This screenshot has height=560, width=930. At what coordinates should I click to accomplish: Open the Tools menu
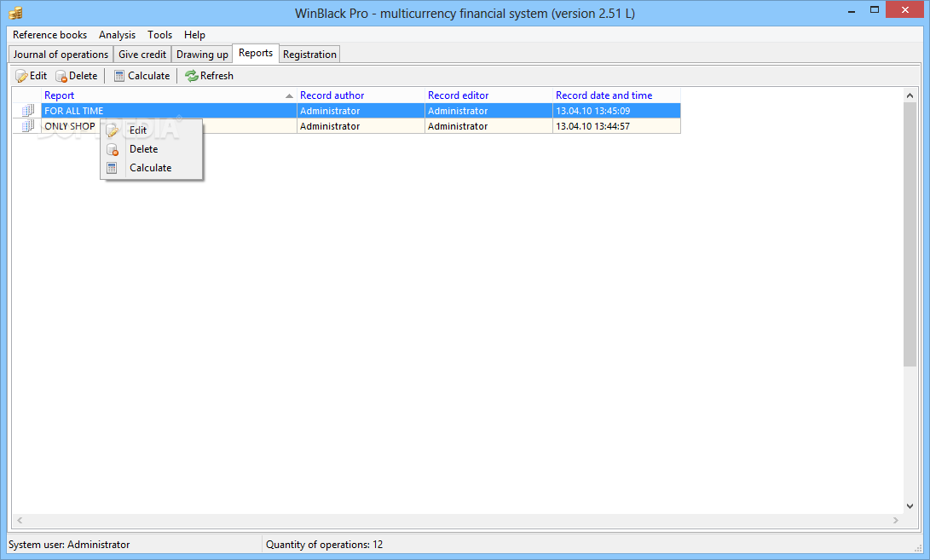[159, 35]
